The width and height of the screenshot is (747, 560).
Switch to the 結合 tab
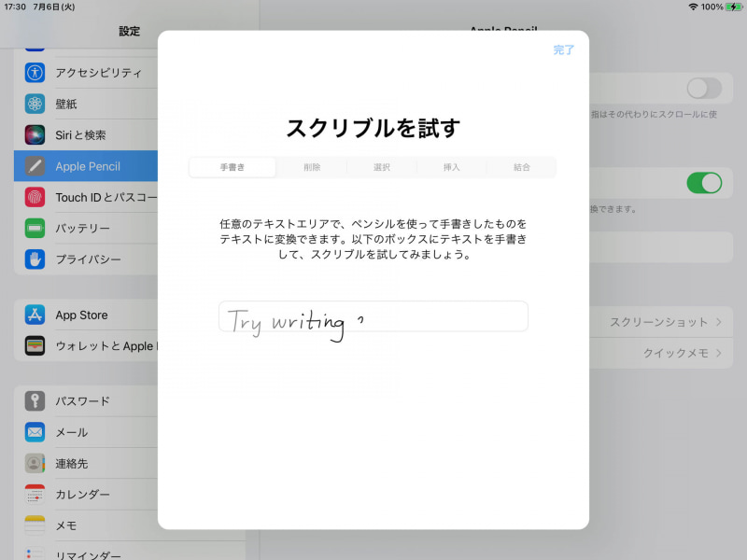[521, 167]
